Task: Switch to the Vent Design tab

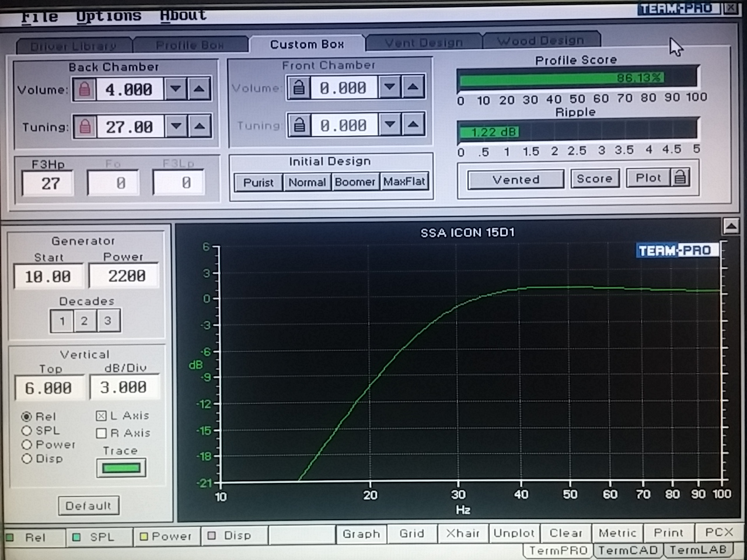Action: (x=424, y=43)
